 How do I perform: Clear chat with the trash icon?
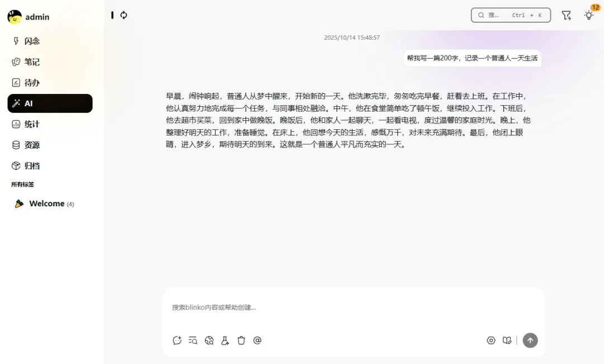pos(241,340)
